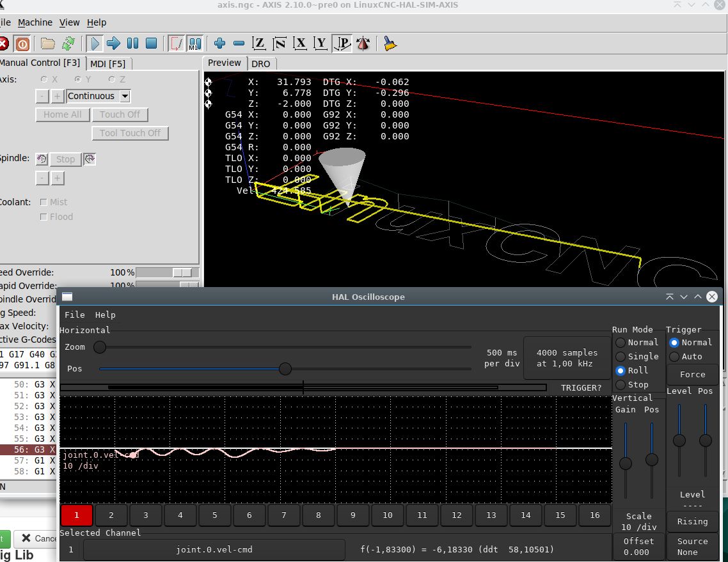Reload current file icon
The height and width of the screenshot is (562, 728).
[x=68, y=43]
